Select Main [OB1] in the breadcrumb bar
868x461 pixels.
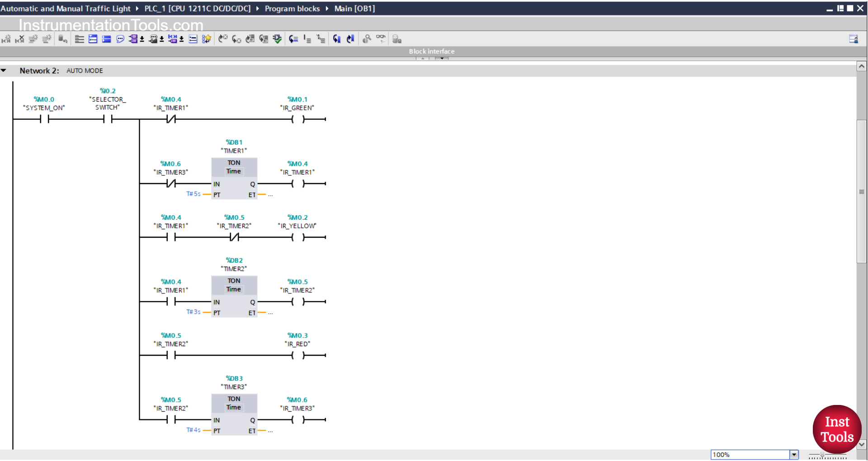click(x=354, y=9)
